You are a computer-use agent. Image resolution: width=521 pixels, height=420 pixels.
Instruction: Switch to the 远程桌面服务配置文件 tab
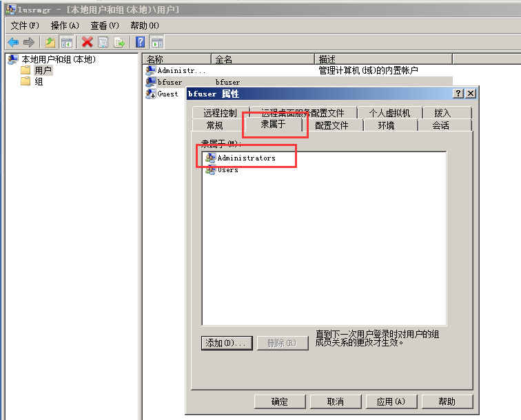[x=303, y=113]
